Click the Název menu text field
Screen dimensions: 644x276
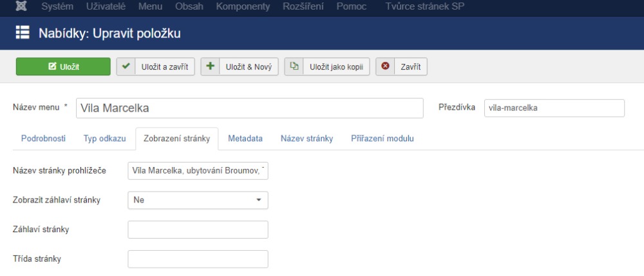pos(250,108)
